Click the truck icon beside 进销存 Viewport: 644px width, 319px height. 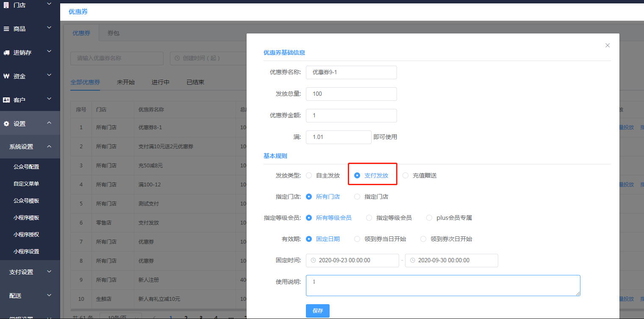(6, 53)
